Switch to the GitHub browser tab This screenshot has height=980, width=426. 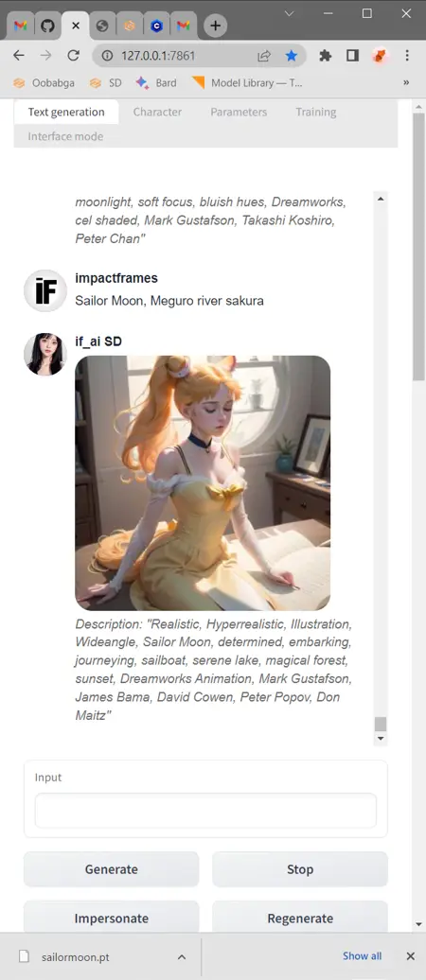(47, 26)
